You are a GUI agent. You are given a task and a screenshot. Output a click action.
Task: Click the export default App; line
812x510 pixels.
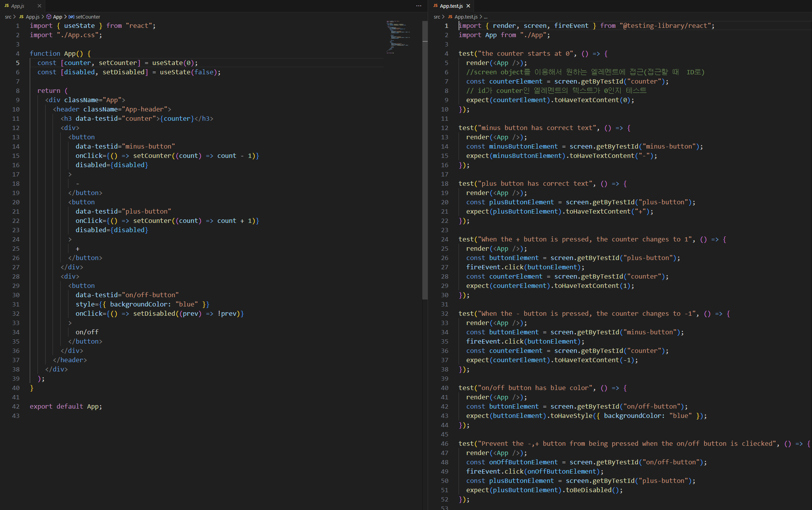66,406
